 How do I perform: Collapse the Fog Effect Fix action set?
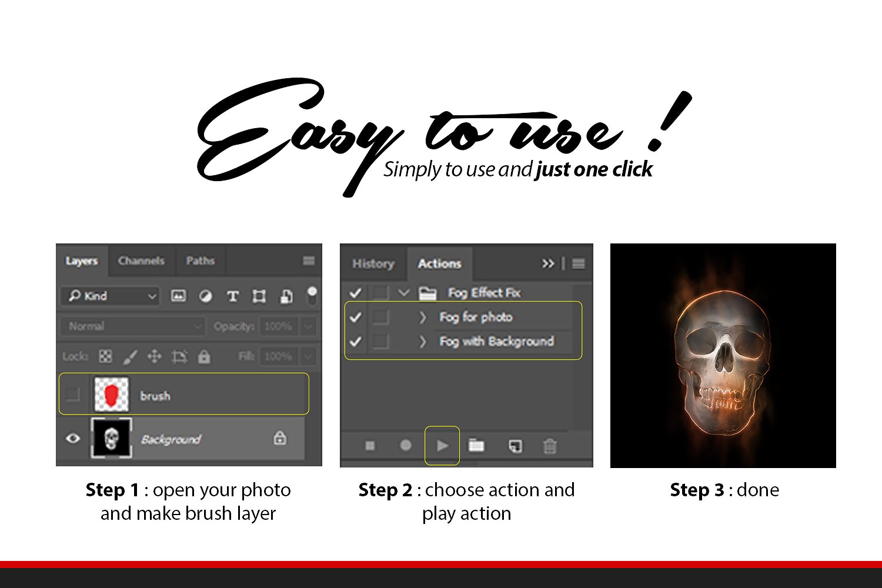coord(403,292)
